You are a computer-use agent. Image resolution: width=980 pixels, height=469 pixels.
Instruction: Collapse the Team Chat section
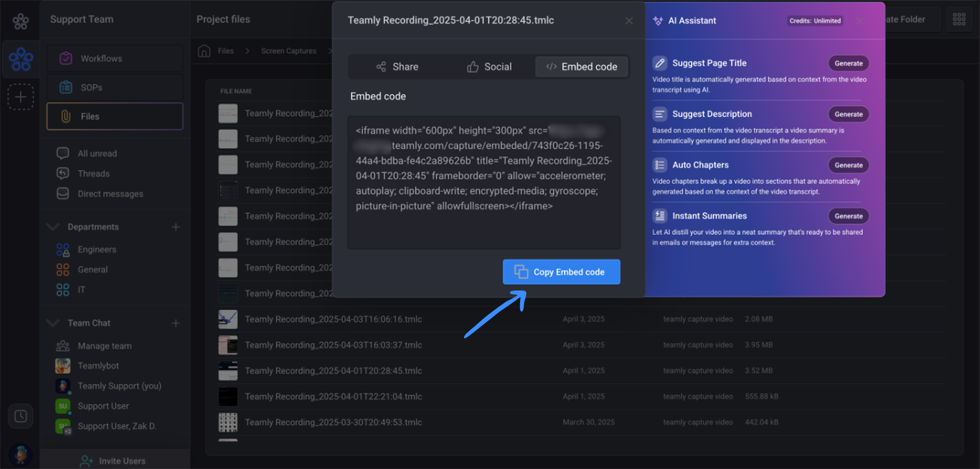(x=53, y=323)
